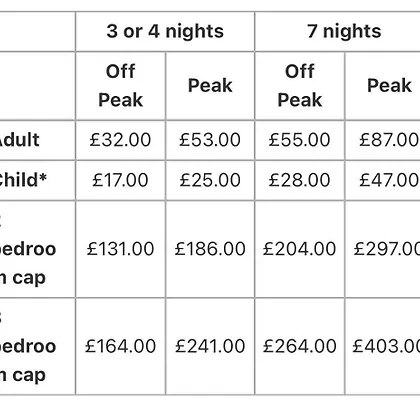
Task: Click the '7 nights' column header
Action: [344, 31]
